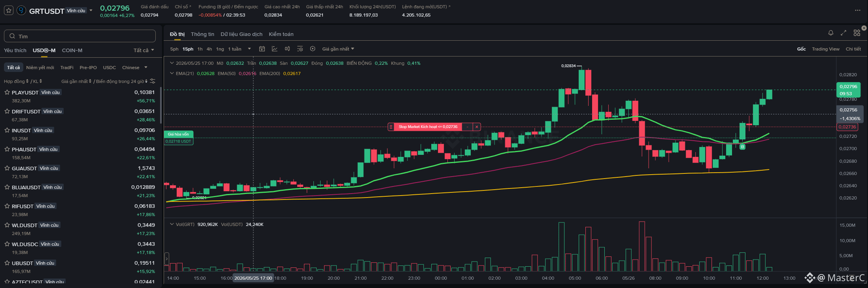
Task: Filter by Pre-IPO category
Action: (x=88, y=68)
